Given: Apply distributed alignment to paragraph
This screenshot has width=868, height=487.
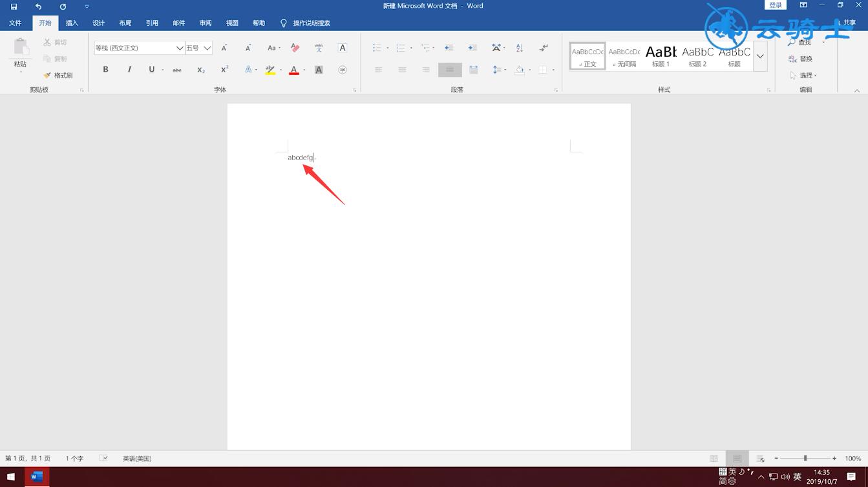Looking at the screenshot, I should [474, 70].
